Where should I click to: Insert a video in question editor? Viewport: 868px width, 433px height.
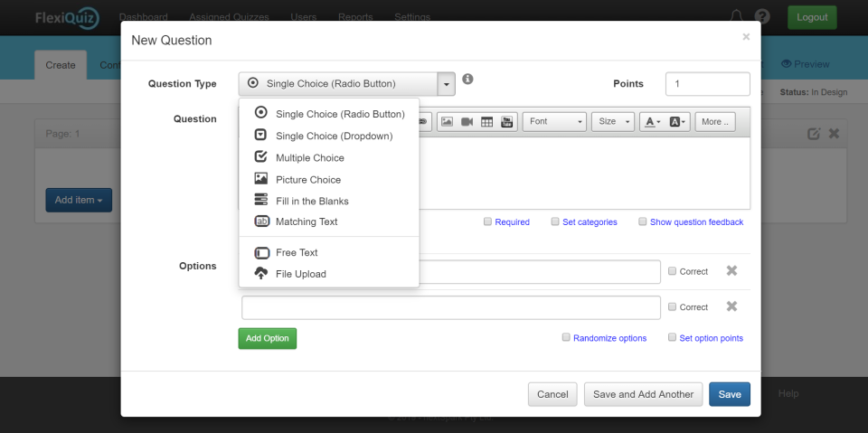(x=467, y=121)
